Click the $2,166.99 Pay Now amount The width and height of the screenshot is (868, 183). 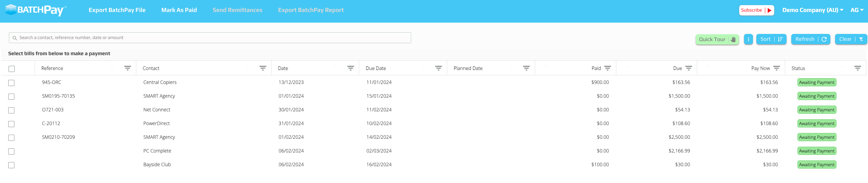pyautogui.click(x=767, y=151)
